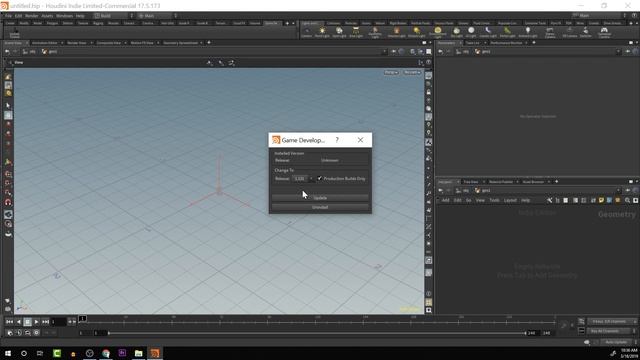Jump to first frame button

click(x=9, y=322)
